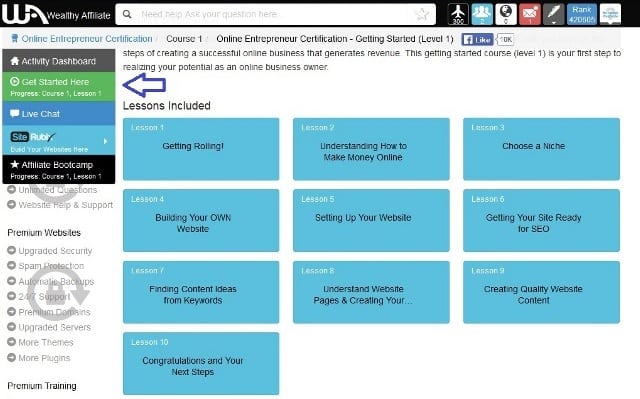Screen dimensions: 640x399
Task: Open the profile avatar at top right
Action: [x=610, y=14]
